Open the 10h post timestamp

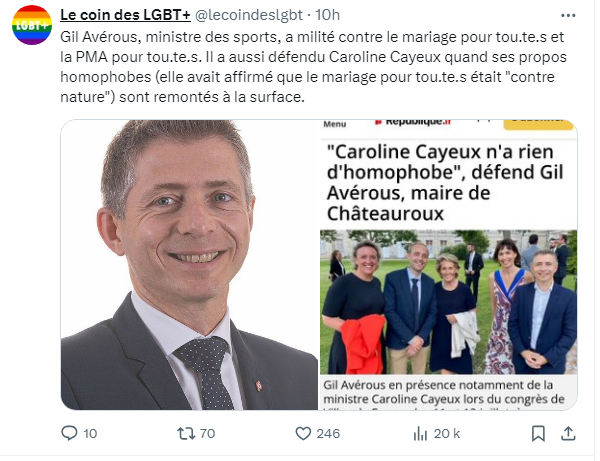coord(328,15)
